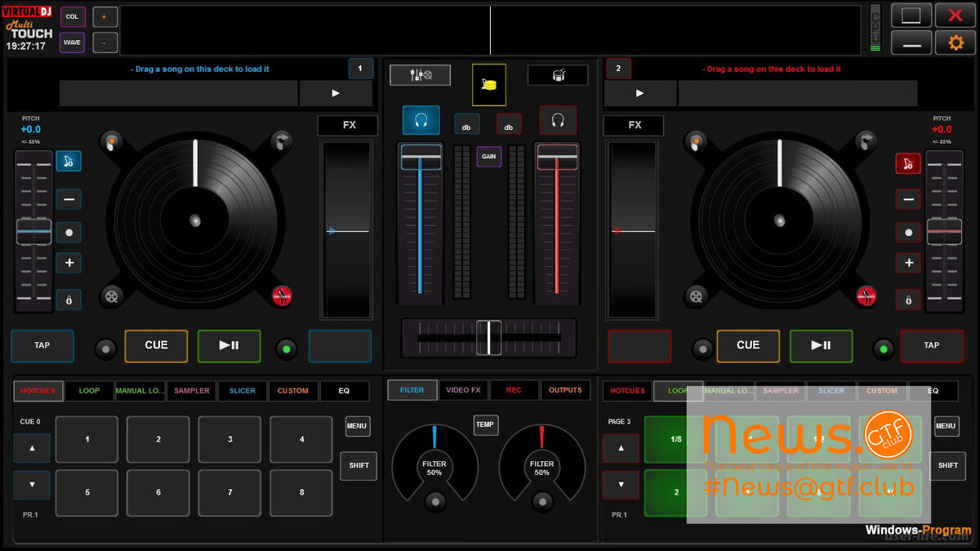Image resolution: width=980 pixels, height=551 pixels.
Task: Open deck 1 MENU button for pads
Action: coord(357,426)
